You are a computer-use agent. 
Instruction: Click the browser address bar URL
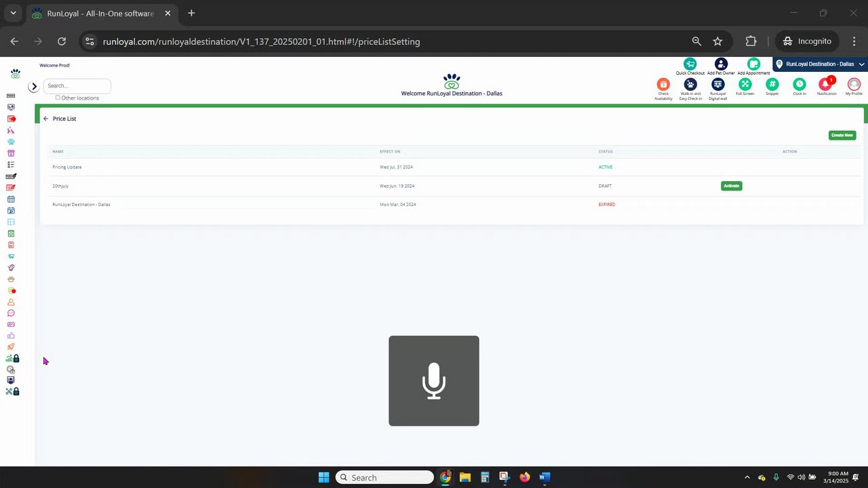tap(261, 41)
